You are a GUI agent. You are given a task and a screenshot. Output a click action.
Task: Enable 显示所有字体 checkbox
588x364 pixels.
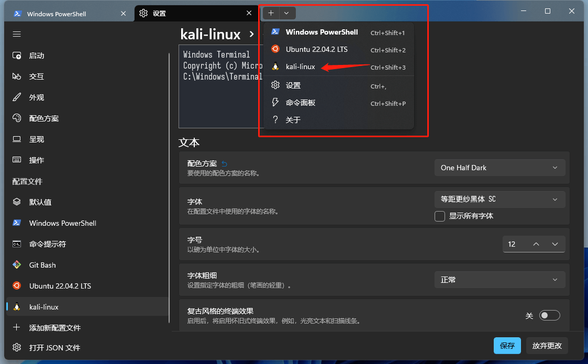(440, 216)
